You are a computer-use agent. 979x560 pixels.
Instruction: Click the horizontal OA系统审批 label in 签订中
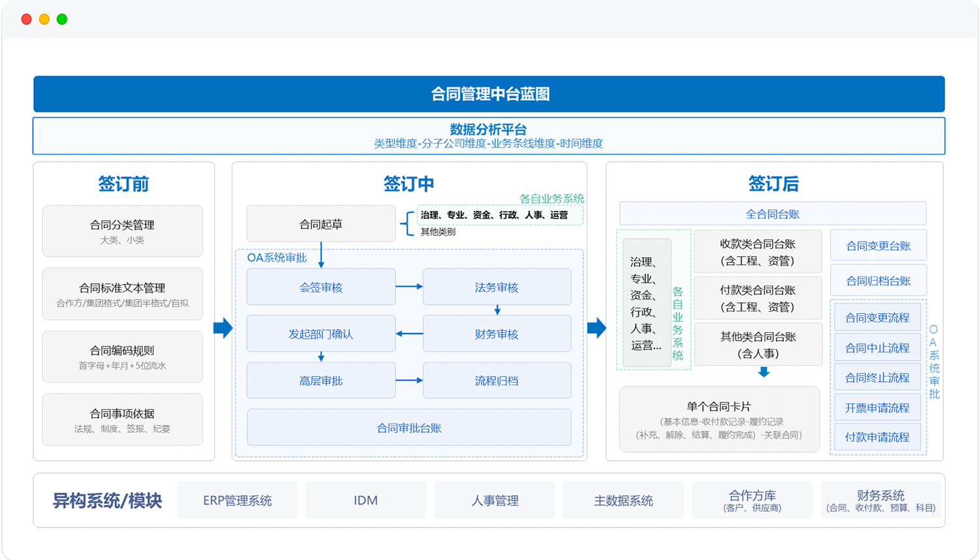(x=277, y=258)
